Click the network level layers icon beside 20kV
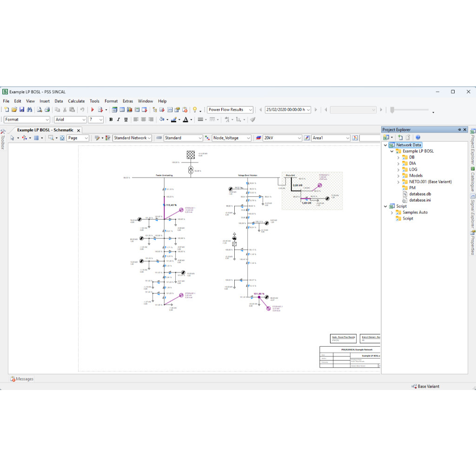Viewport: 476px width, 476px height. click(x=258, y=138)
